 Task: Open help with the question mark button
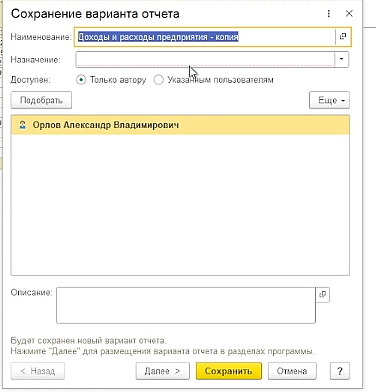coord(340,371)
